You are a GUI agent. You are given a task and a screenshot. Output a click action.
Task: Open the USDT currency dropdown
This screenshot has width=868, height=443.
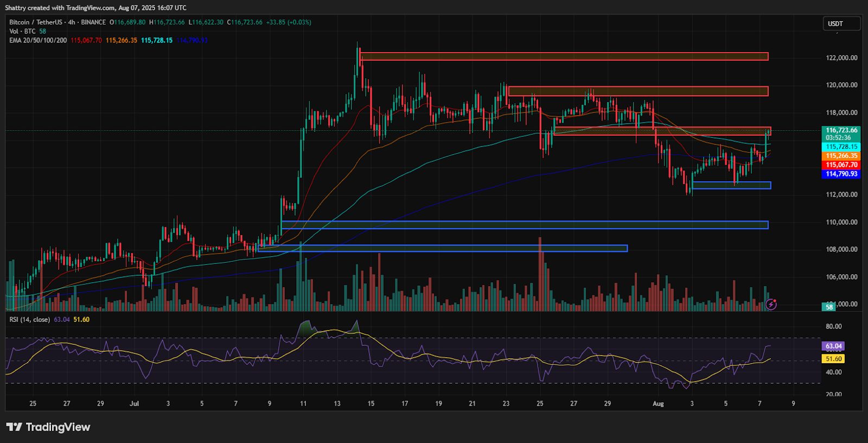pyautogui.click(x=841, y=23)
